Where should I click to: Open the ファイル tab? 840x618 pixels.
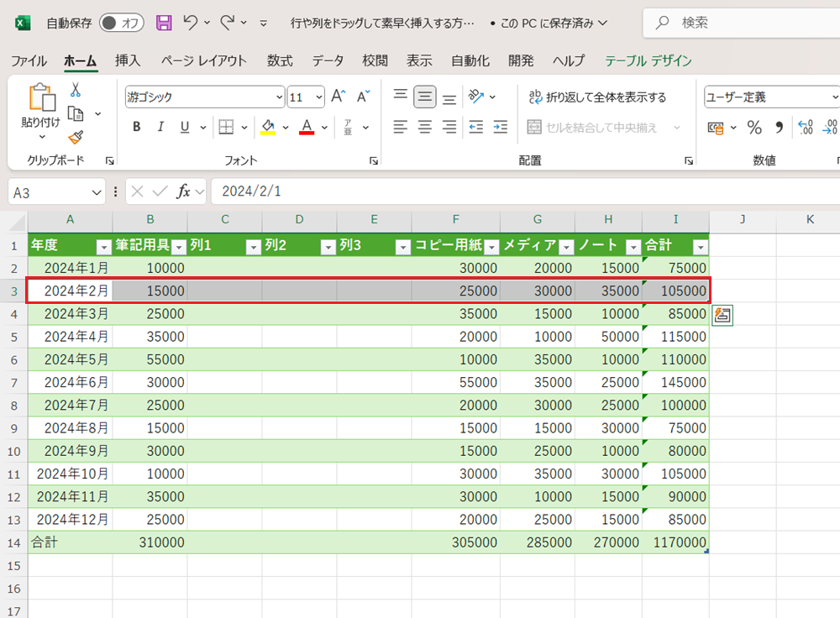pos(29,60)
